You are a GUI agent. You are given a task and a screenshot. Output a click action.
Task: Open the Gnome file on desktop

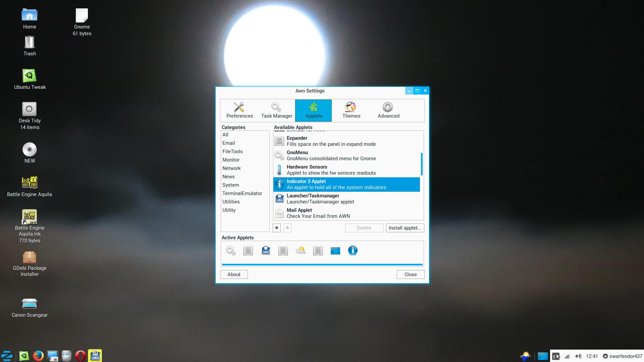click(82, 22)
